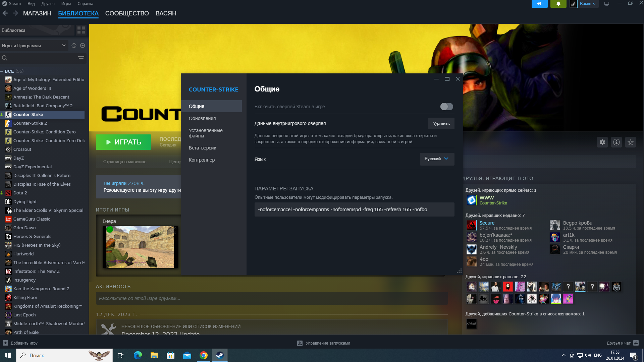Open Microsoft Store from the taskbar
The width and height of the screenshot is (644, 362).
point(170,355)
